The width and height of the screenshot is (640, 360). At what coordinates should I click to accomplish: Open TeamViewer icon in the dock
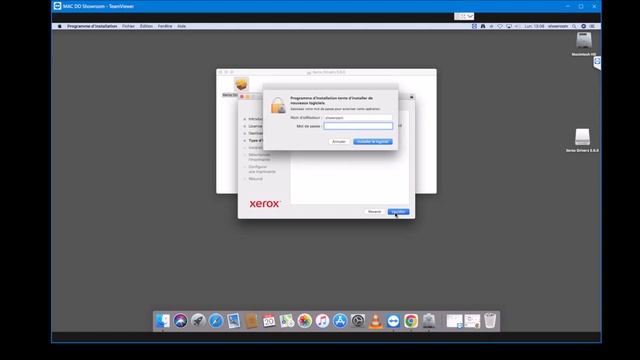393,321
